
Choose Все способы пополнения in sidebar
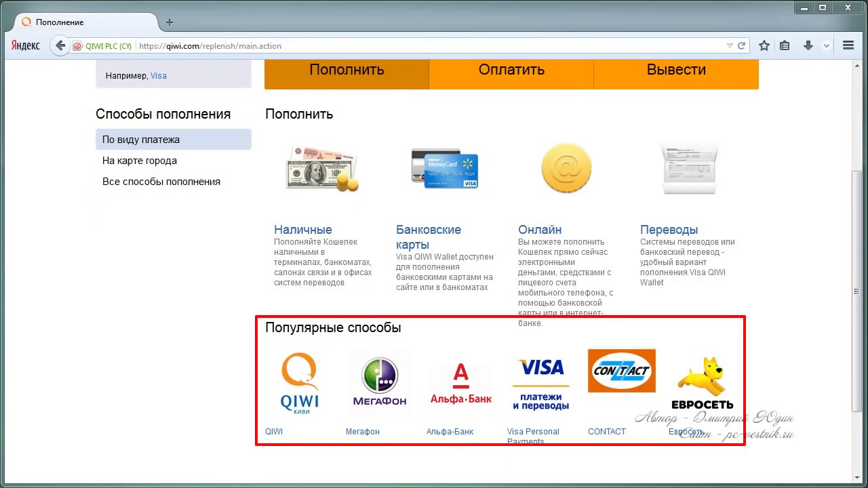tap(161, 182)
